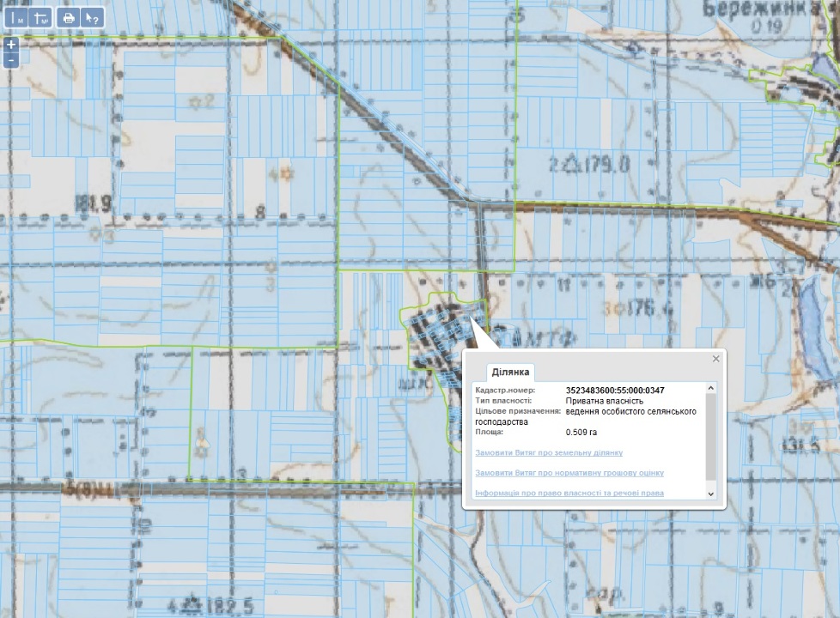Click the 179.0 elevation marker
840x618 pixels.
(x=601, y=162)
